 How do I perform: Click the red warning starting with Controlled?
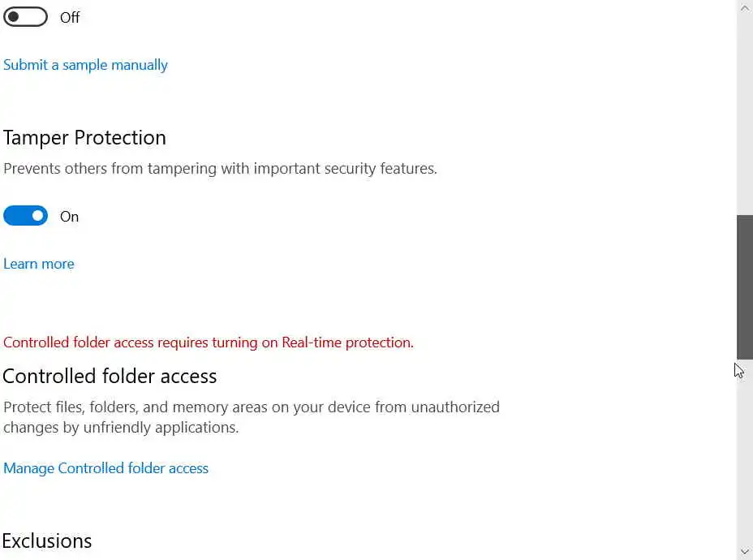pyautogui.click(x=209, y=342)
